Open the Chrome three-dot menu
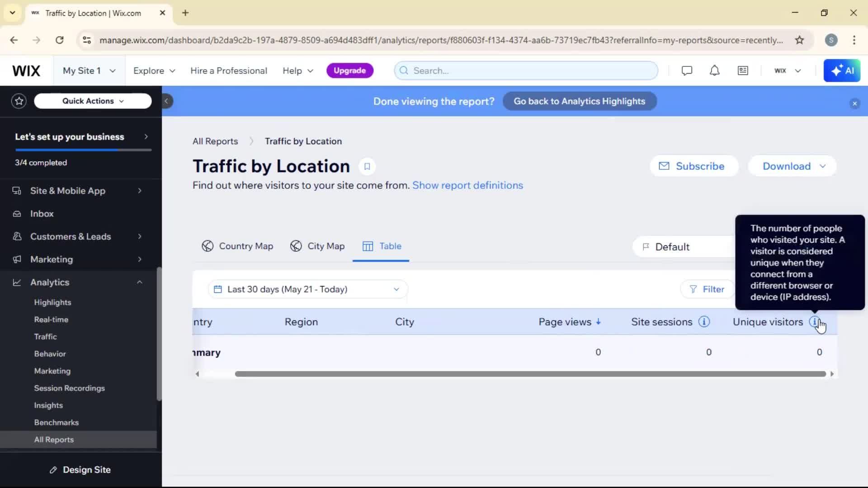 [x=854, y=40]
